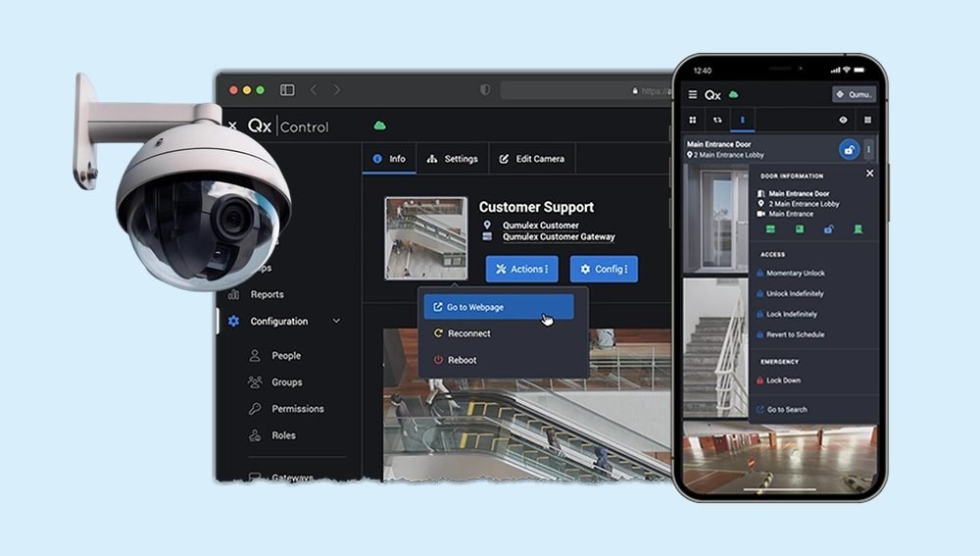Screen dimensions: 980x556
Task: Toggle the eye visibility icon on phone
Action: (843, 120)
